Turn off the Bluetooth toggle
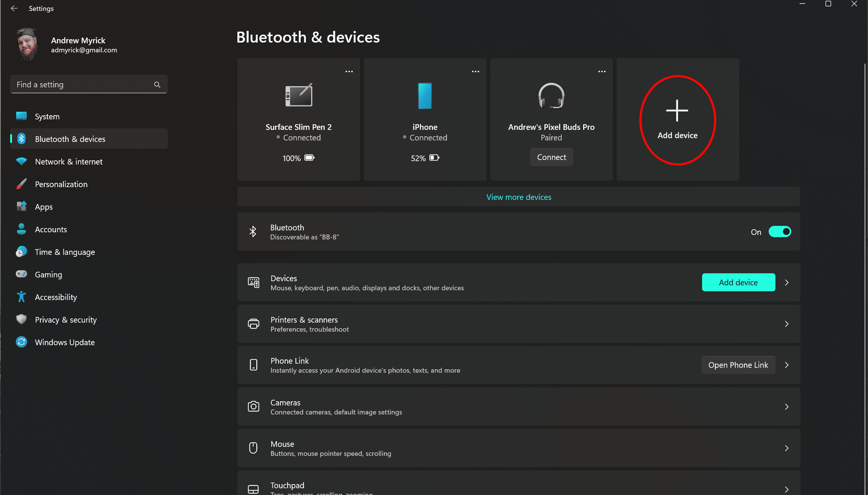Screen dimensions: 868x495 pos(780,232)
